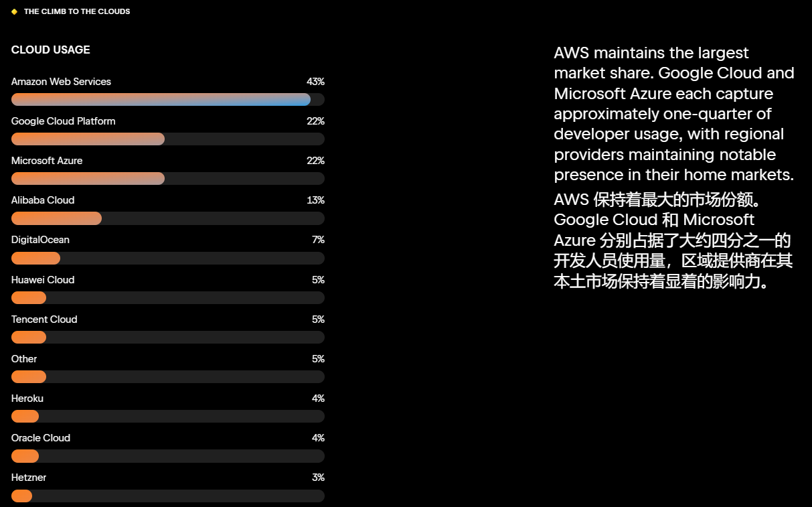This screenshot has width=812, height=507.
Task: Click the Tencent Cloud usage bar
Action: pyautogui.click(x=167, y=337)
